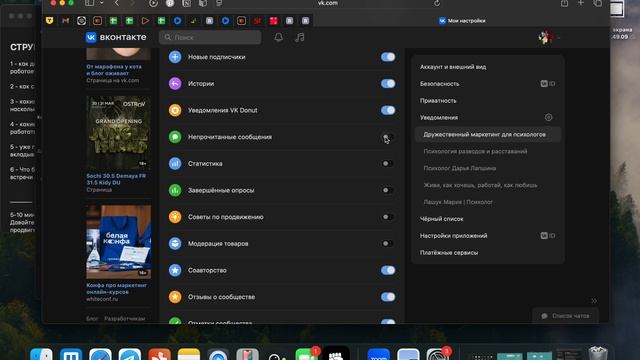Click the star icon for Соавторство

pos(175,270)
